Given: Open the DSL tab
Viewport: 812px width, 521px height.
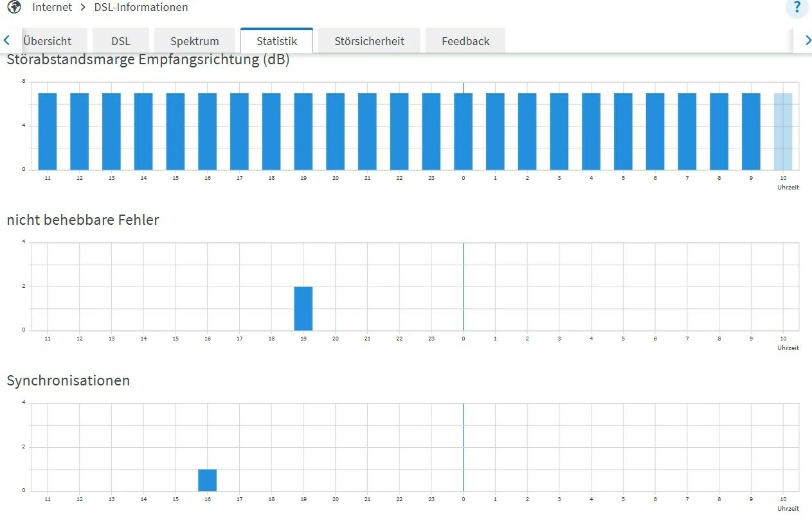Looking at the screenshot, I should click(x=120, y=41).
